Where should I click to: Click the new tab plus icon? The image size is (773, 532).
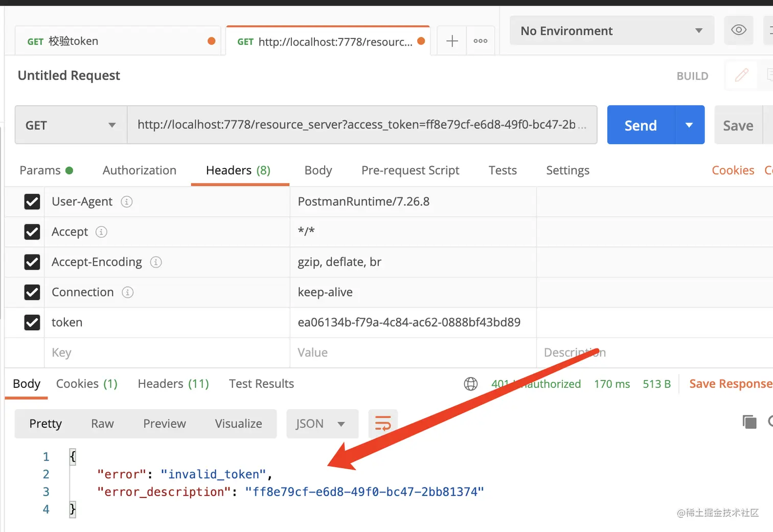[x=452, y=41]
